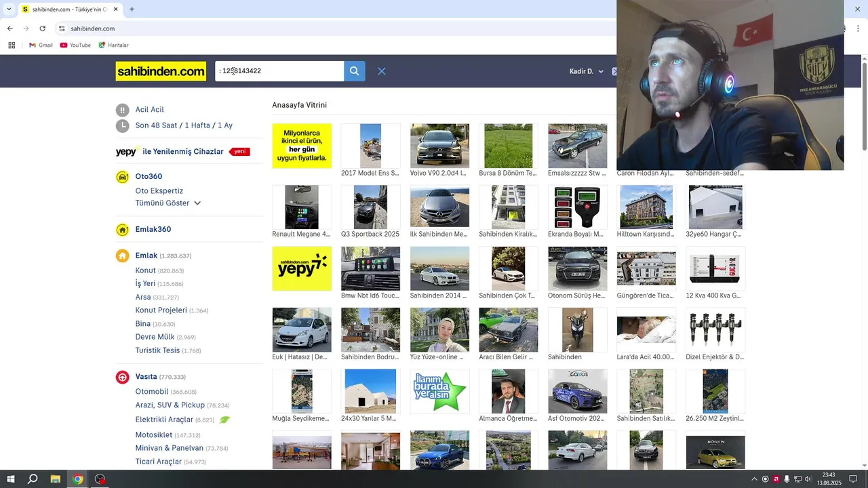Open Minivan & Panelvan category

tap(169, 449)
